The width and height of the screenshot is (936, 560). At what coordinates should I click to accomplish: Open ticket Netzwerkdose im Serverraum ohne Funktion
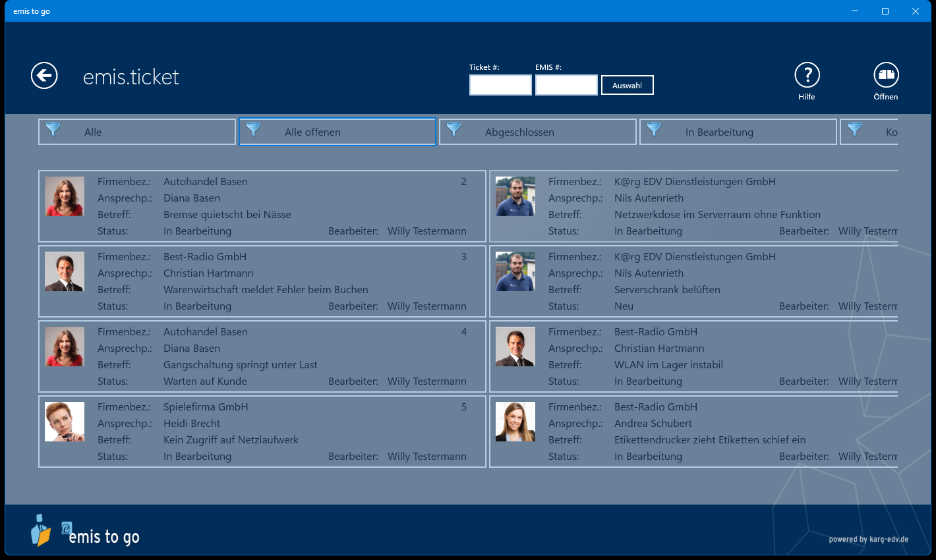pyautogui.click(x=693, y=206)
